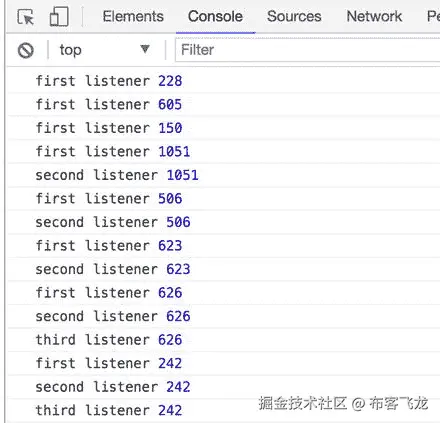Clear console with the ban icon
Screen dimensions: 440x423
tap(26, 50)
